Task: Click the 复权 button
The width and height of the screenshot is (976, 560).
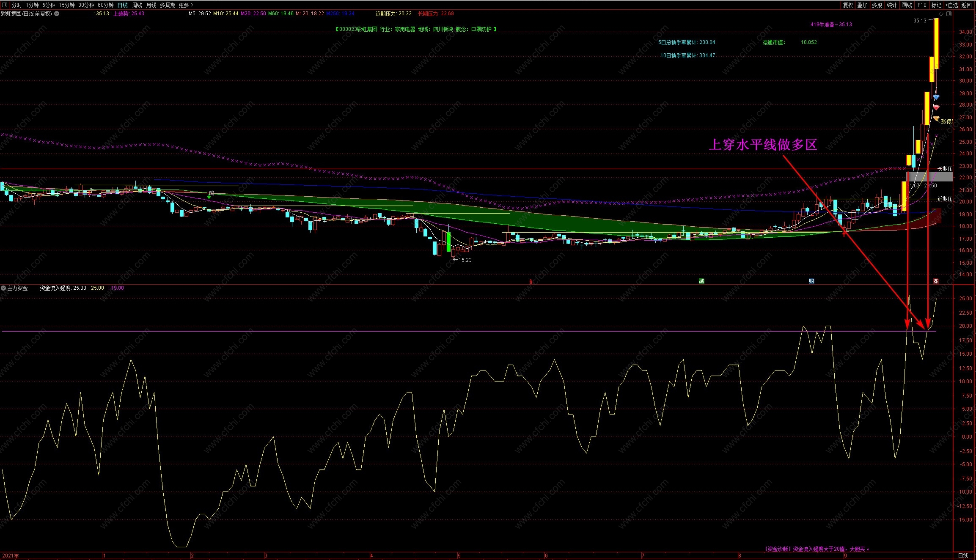Action: pos(848,5)
